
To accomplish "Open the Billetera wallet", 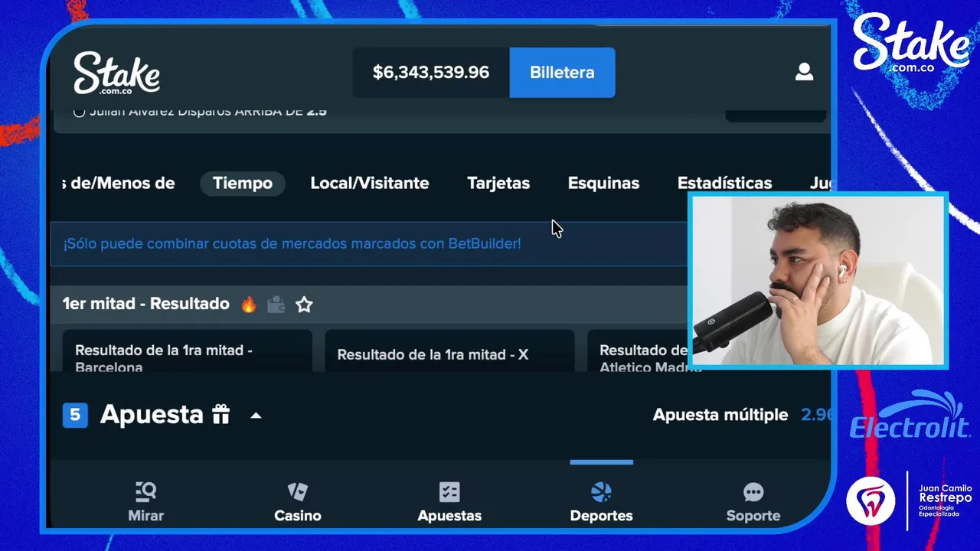I will pyautogui.click(x=562, y=73).
